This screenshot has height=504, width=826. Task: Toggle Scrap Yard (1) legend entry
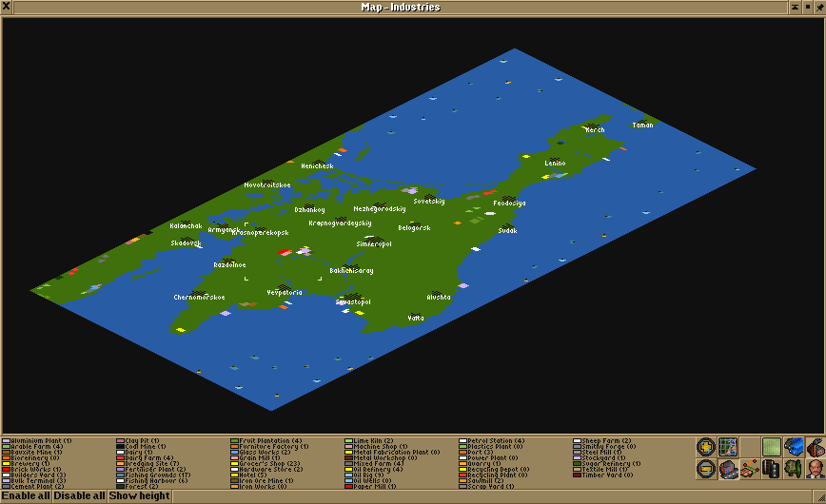487,487
